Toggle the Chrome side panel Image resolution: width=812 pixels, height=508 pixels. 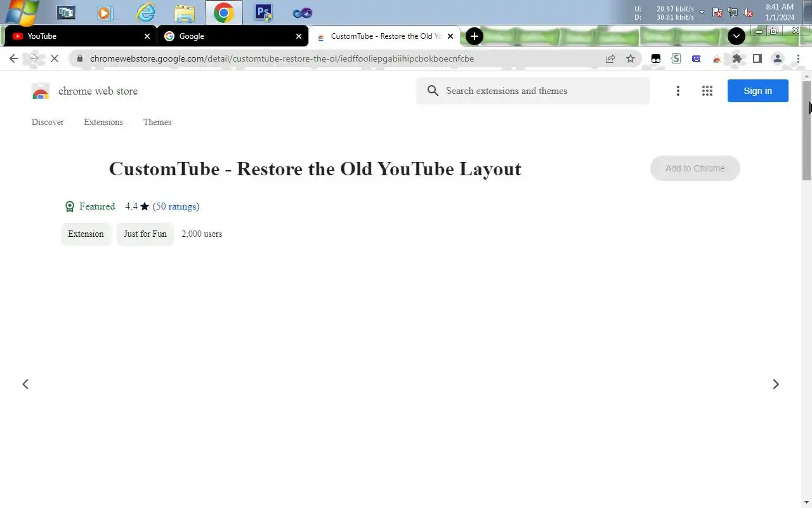[757, 58]
